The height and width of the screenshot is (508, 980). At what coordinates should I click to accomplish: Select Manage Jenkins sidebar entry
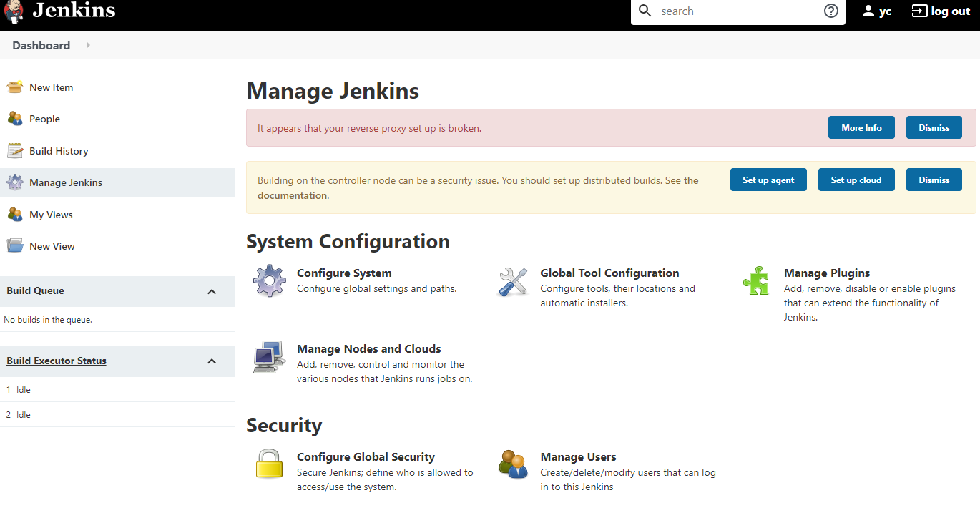click(x=66, y=182)
